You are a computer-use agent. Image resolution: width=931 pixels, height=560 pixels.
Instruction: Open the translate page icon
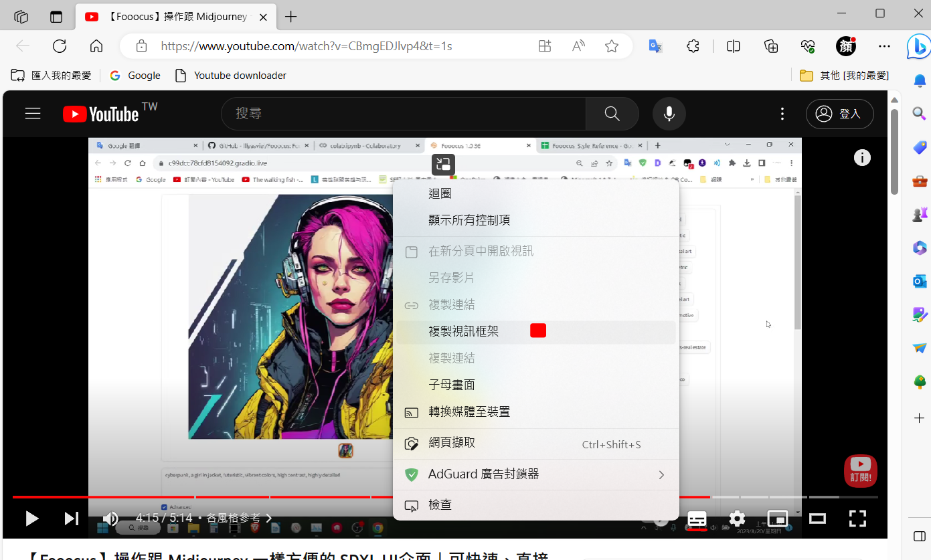pyautogui.click(x=656, y=46)
